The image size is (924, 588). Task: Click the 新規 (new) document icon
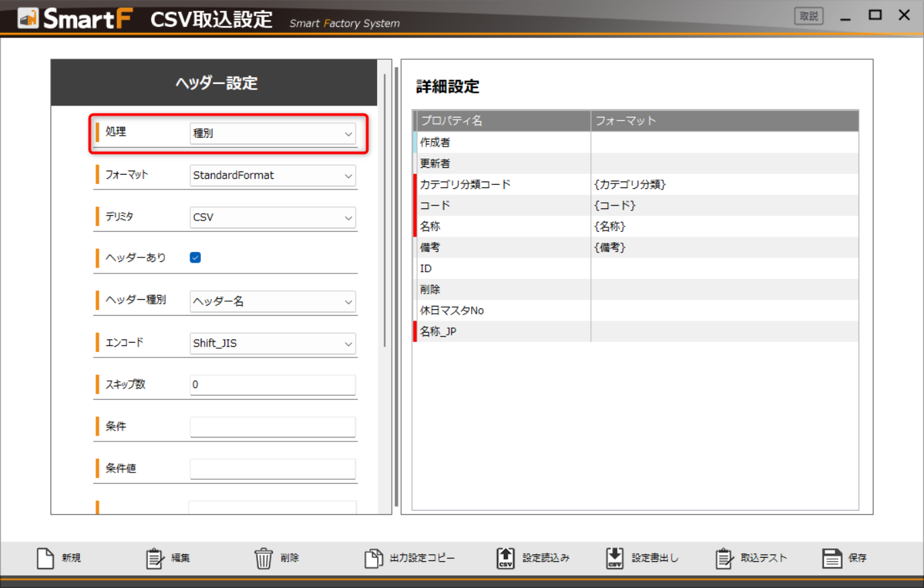(x=45, y=558)
